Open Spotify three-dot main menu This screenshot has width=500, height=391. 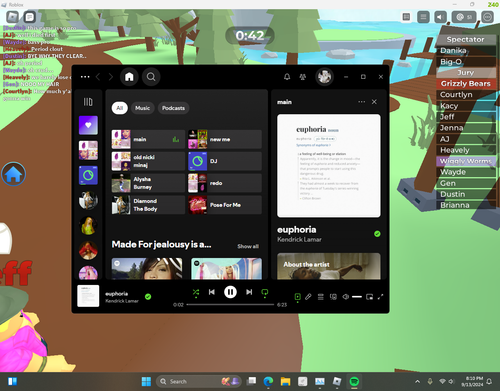[85, 77]
